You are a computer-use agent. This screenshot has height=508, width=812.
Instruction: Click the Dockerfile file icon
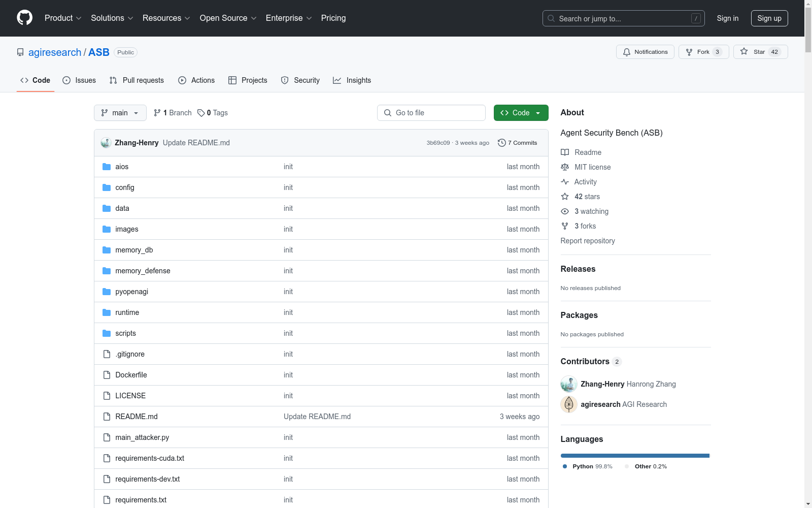tap(107, 375)
